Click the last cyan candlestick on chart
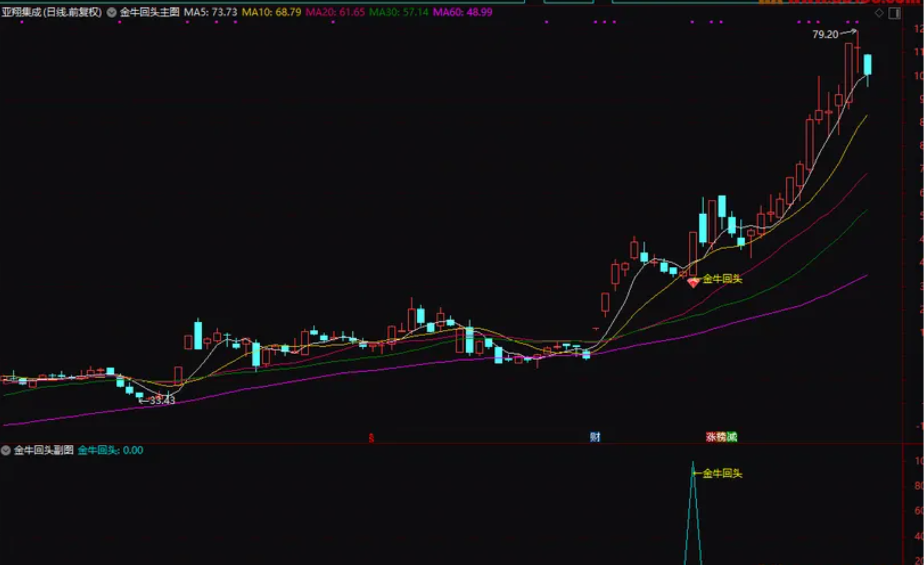 pyautogui.click(x=867, y=65)
